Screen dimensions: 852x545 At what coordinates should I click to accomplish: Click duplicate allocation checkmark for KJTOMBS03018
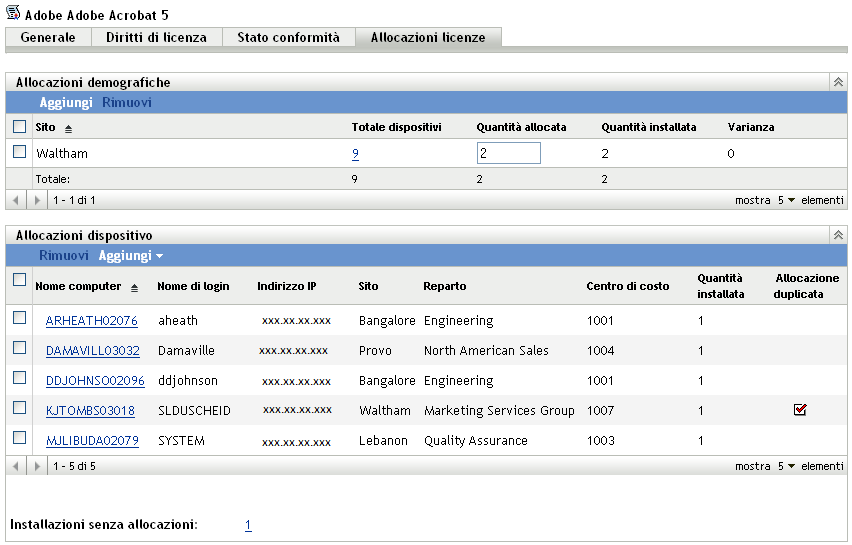point(800,409)
